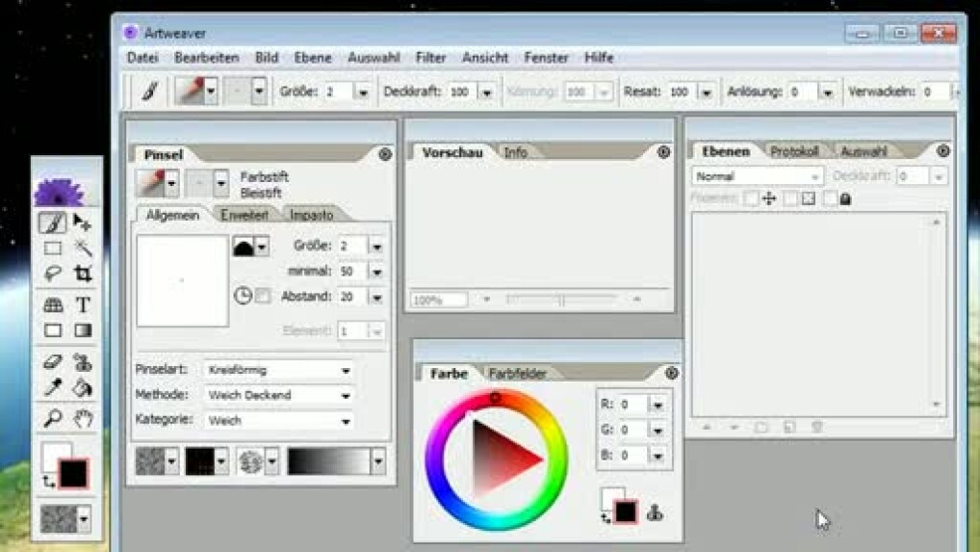Expand the Methode dropdown
The height and width of the screenshot is (552, 980).
coord(278,395)
